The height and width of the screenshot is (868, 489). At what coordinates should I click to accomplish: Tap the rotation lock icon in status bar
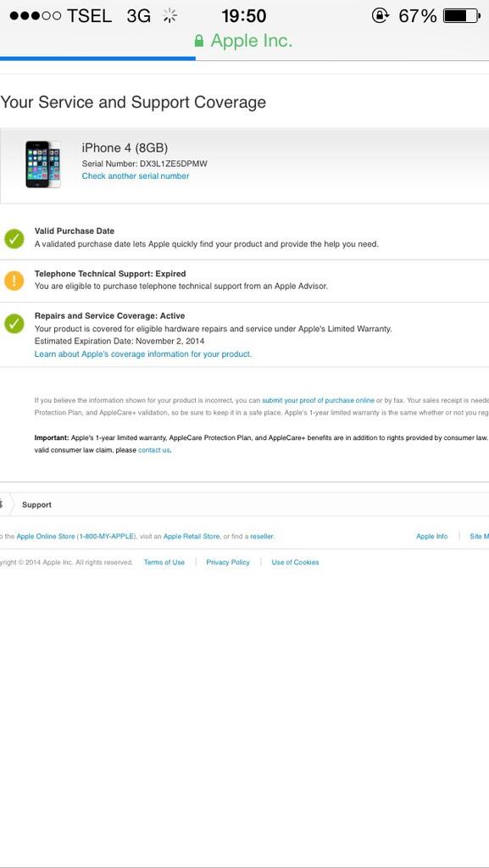point(381,16)
